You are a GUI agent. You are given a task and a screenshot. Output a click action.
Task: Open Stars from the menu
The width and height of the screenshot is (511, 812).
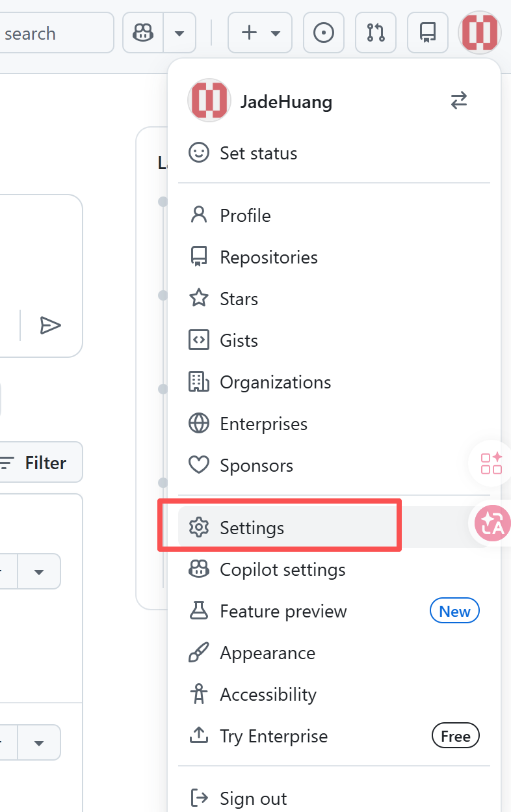pyautogui.click(x=239, y=299)
